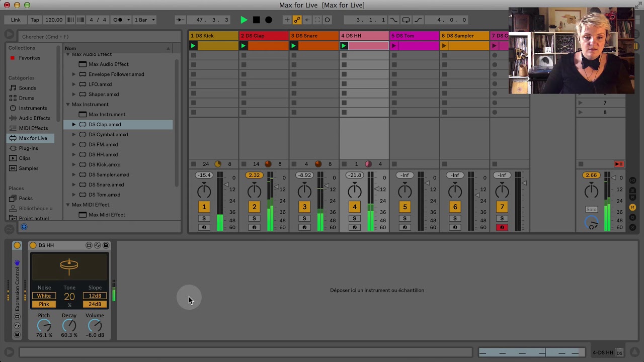Viewport: 644px width, 362px height.
Task: Enable the Arrangement Record button
Action: pos(269,20)
